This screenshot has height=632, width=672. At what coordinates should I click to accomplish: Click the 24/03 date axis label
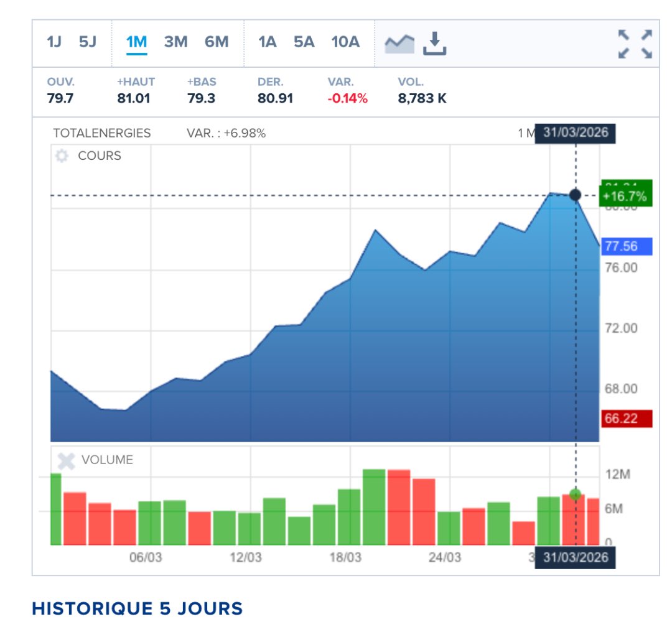(x=445, y=557)
